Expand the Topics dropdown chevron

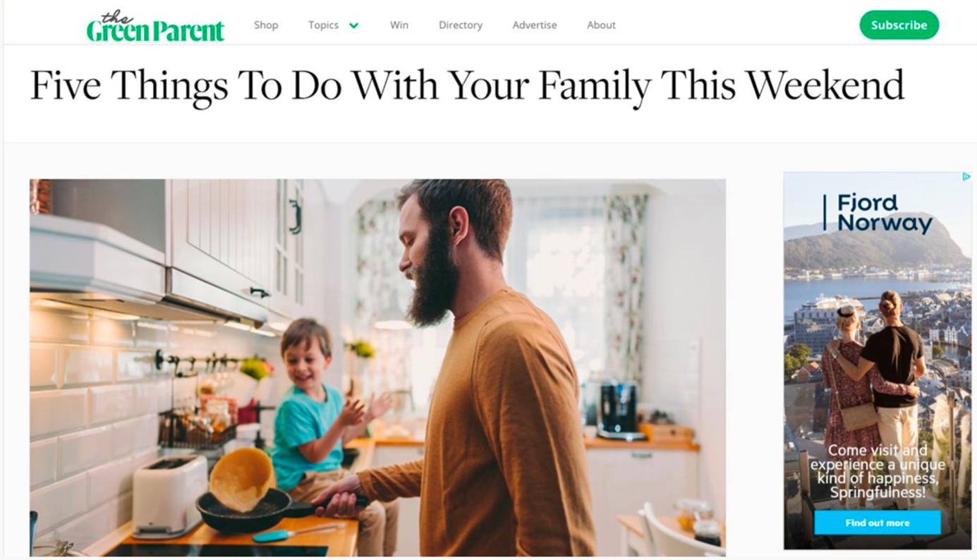coord(354,25)
